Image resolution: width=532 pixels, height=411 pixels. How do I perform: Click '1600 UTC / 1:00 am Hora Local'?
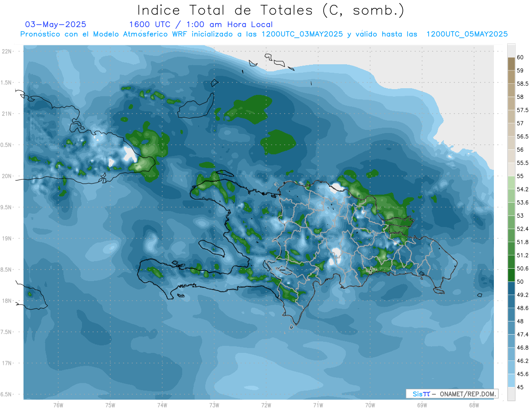(201, 24)
